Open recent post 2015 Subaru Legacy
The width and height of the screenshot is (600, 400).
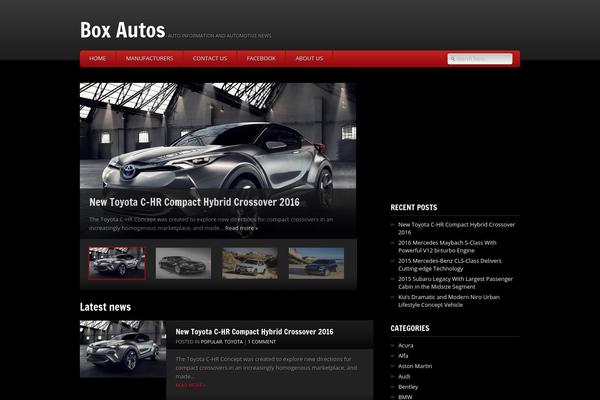(x=455, y=282)
